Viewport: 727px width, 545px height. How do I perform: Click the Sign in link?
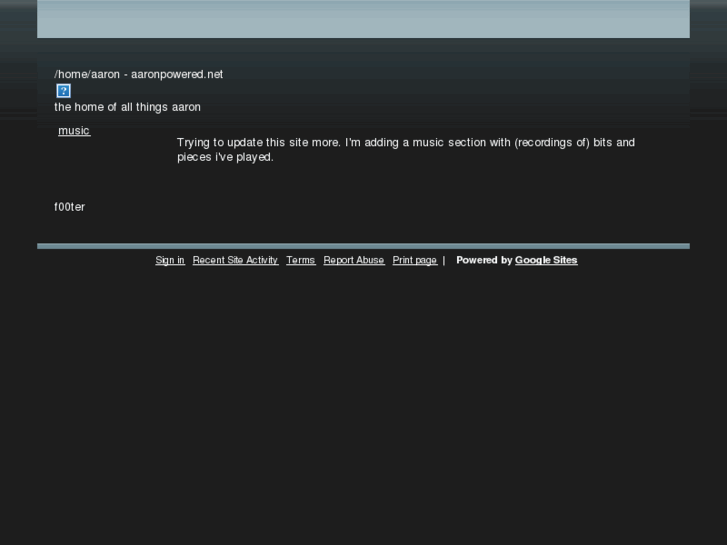click(170, 260)
